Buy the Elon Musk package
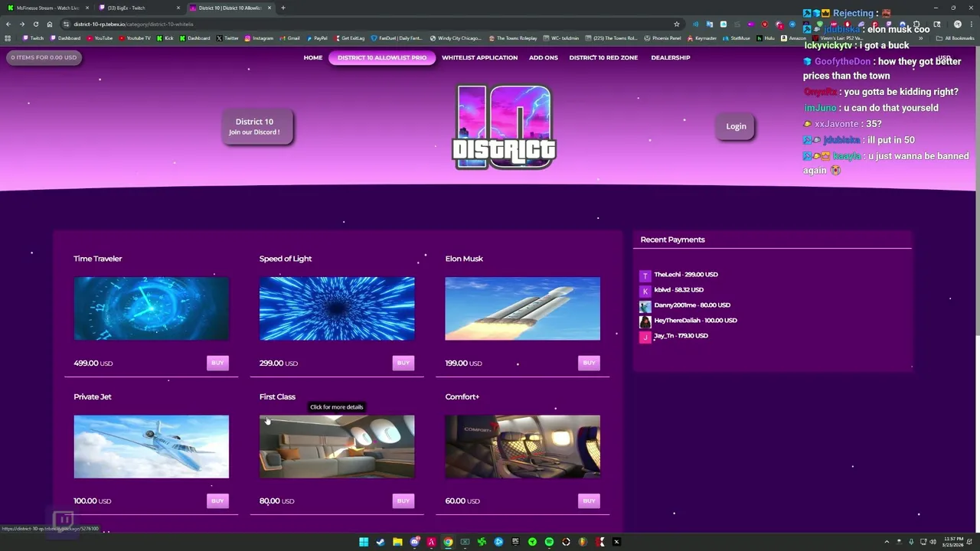 (589, 363)
